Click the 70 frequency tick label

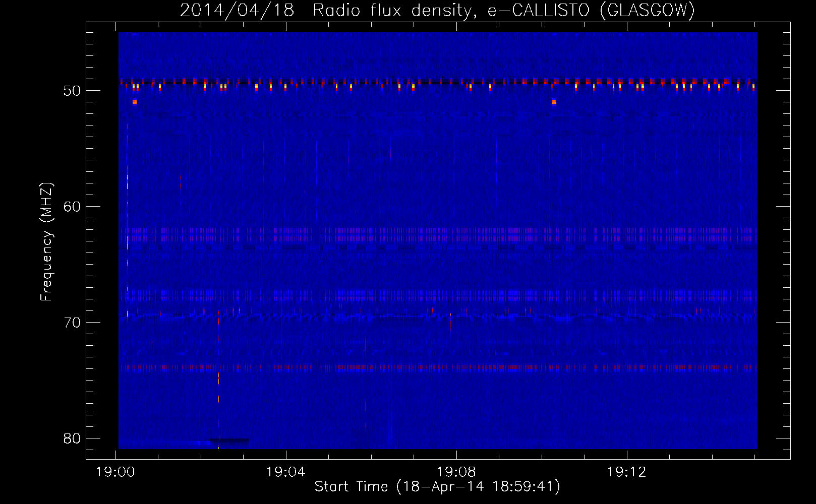(x=72, y=323)
